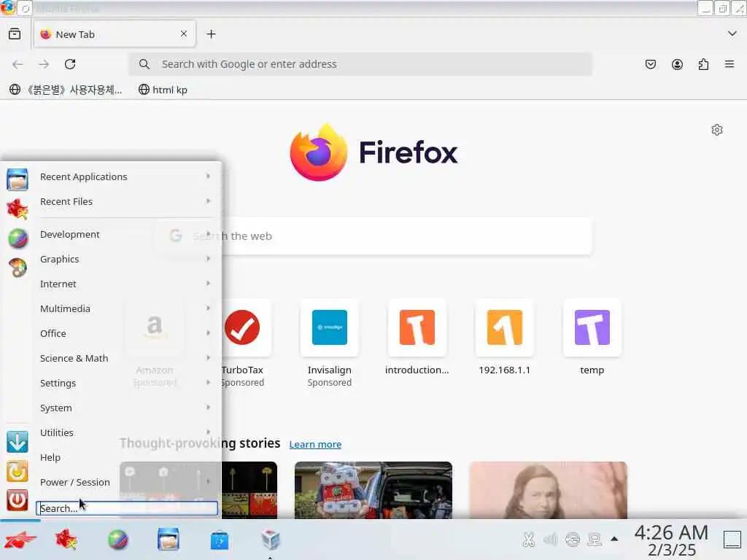Viewport: 747px width, 560px height.
Task: Click red star favorite in menu sidebar
Action: coord(18,209)
